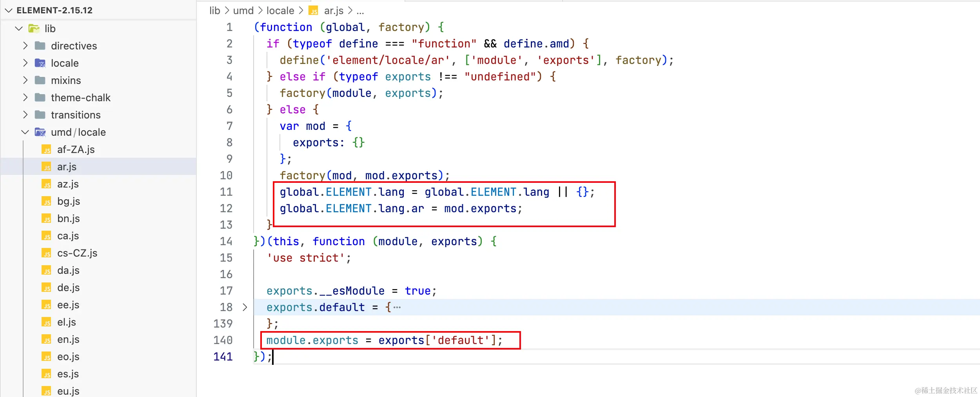Select the lib breadcrumb segment
This screenshot has width=980, height=397.
coord(215,11)
